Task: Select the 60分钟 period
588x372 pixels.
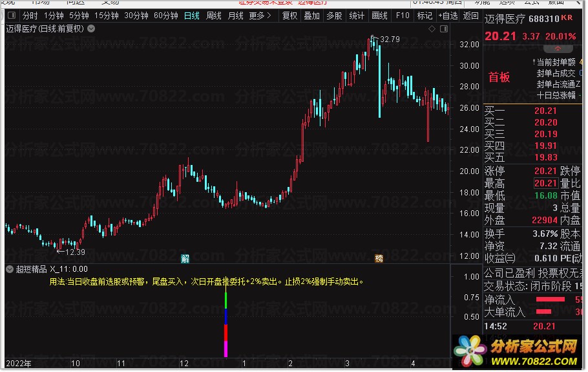Action: (x=166, y=16)
